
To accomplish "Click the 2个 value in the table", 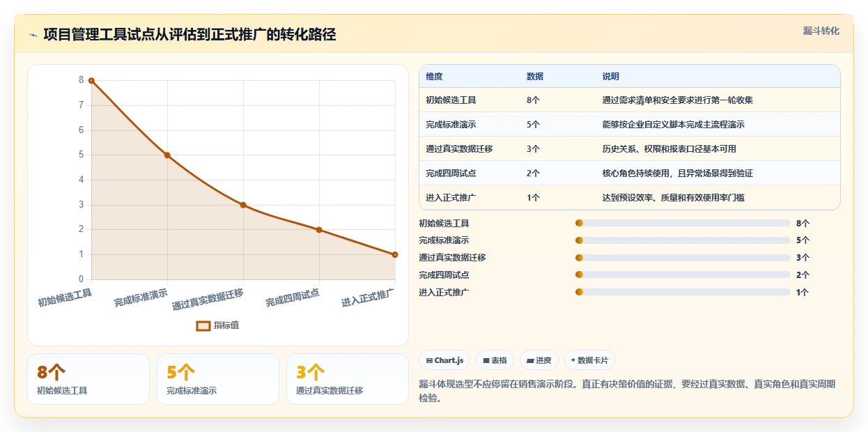I will 534,173.
